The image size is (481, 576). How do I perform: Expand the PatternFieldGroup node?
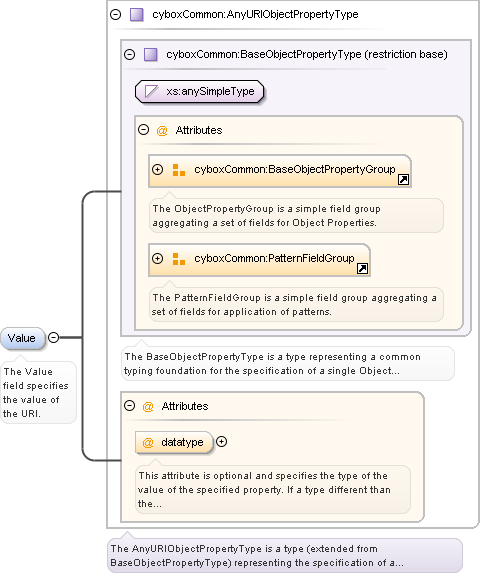coord(157,258)
